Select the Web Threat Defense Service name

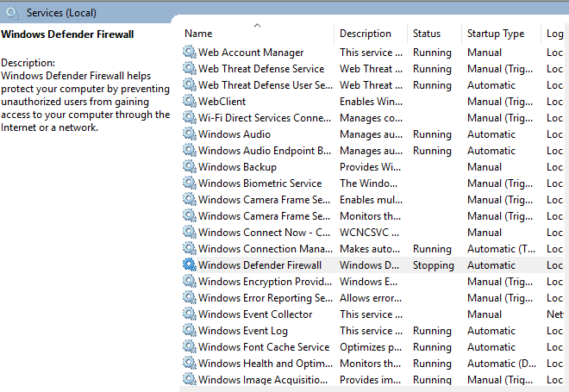261,69
